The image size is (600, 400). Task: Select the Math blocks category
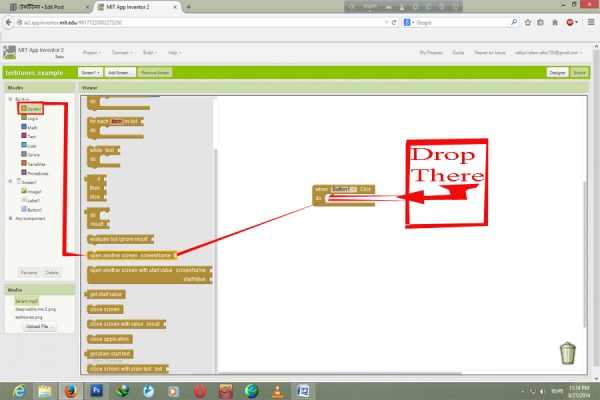[29, 127]
